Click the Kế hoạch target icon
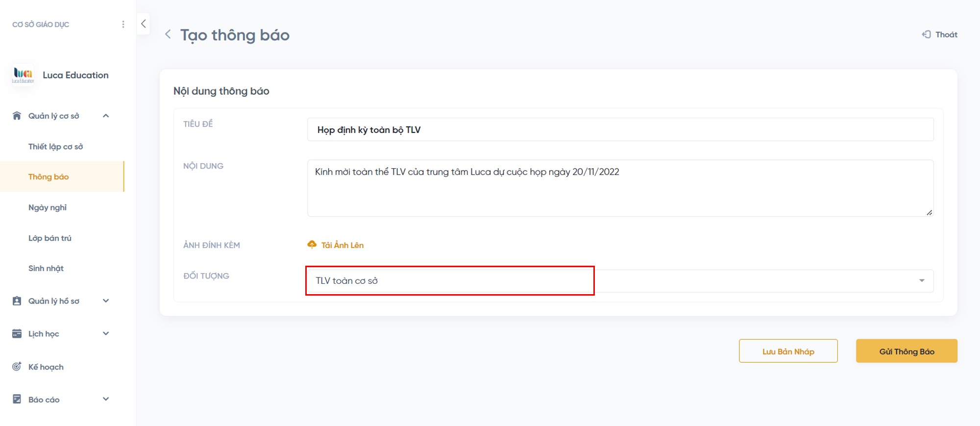 point(17,367)
